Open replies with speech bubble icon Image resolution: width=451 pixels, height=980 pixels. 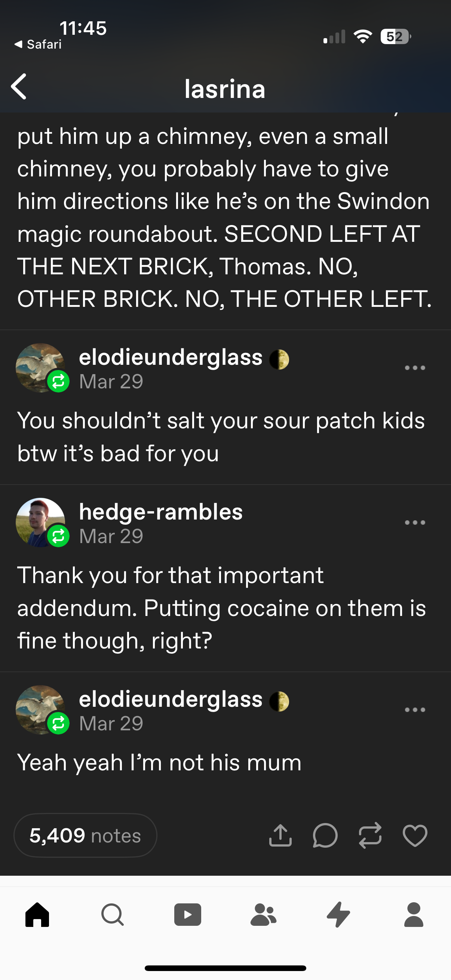click(x=325, y=836)
